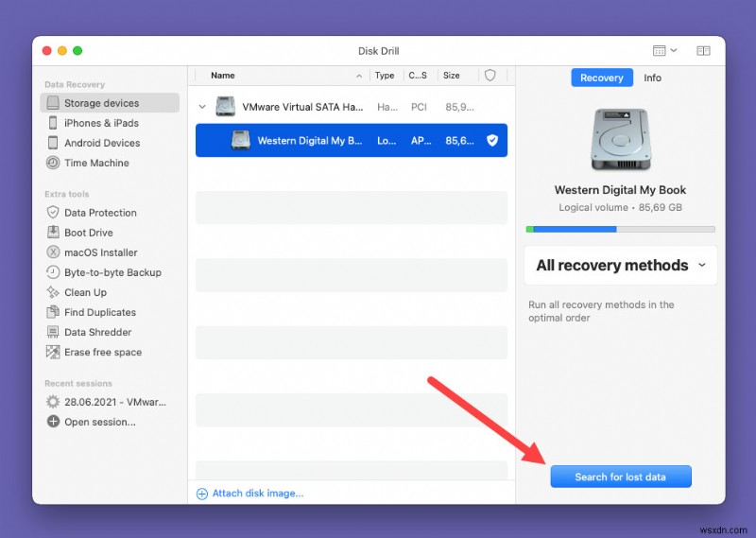This screenshot has width=756, height=538.
Task: Click Attach disk image... link
Action: [250, 494]
